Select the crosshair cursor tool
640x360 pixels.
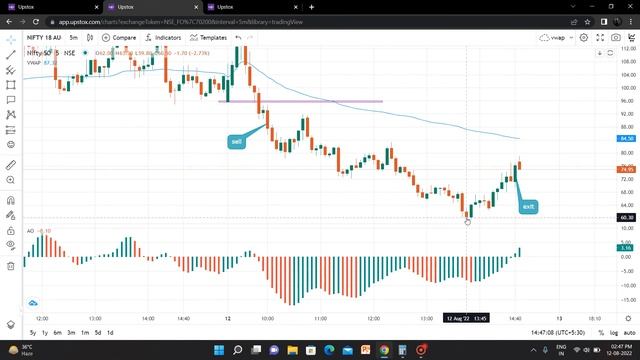(11, 40)
